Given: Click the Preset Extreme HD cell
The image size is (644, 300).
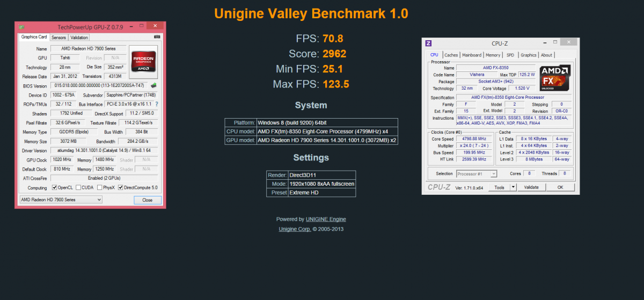Looking at the screenshot, I should tap(321, 193).
